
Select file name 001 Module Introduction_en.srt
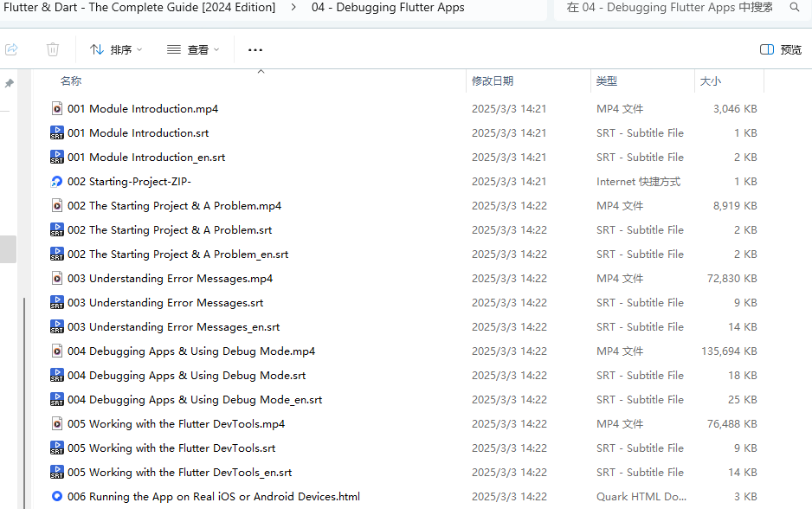tap(146, 158)
